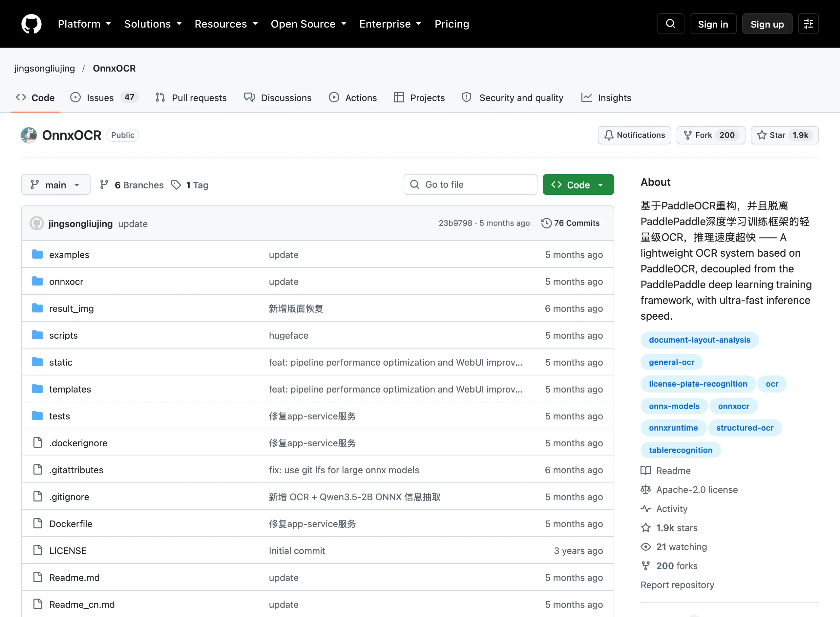Open commit 23b9798 hash link

tap(455, 223)
